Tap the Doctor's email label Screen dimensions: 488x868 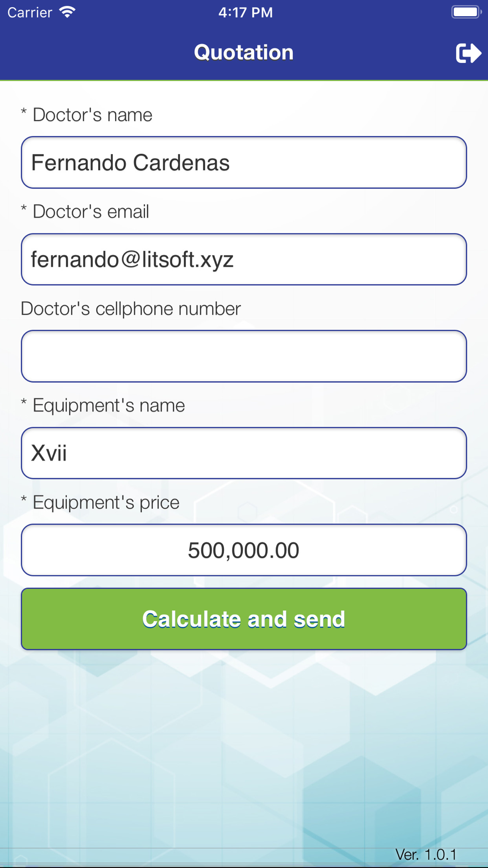(90, 212)
